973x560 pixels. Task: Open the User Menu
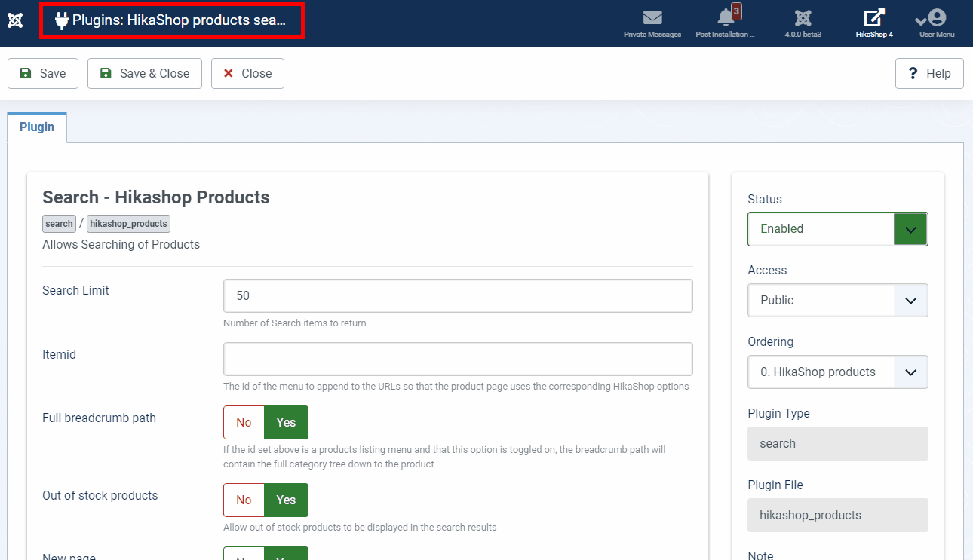[x=936, y=23]
